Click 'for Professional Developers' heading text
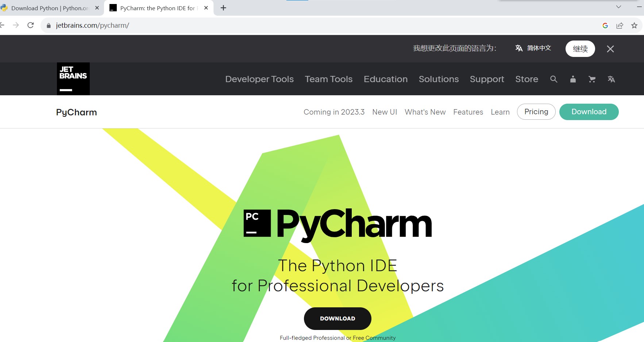Screen dimensions: 644x342 (338, 286)
